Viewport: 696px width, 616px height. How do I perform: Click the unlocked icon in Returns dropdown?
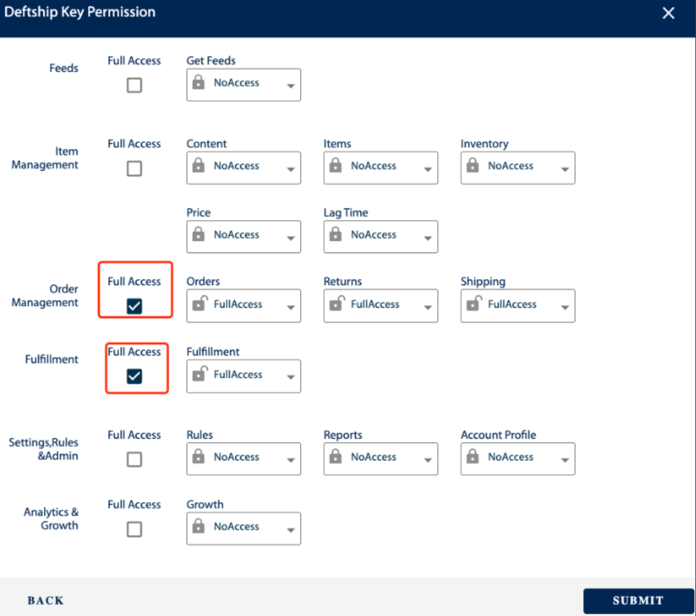coord(337,304)
